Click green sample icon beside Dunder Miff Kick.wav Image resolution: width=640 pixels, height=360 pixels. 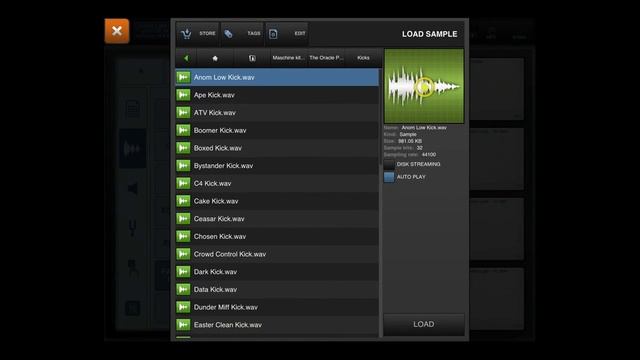(x=183, y=307)
